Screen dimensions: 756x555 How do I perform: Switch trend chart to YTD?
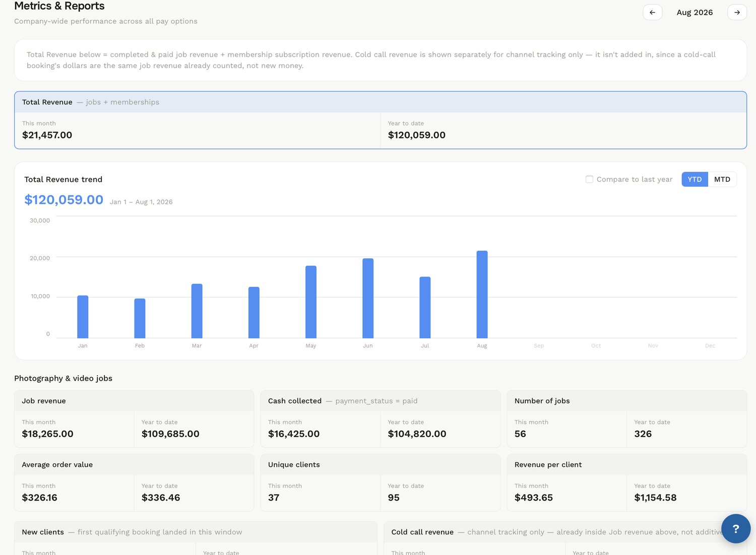695,179
